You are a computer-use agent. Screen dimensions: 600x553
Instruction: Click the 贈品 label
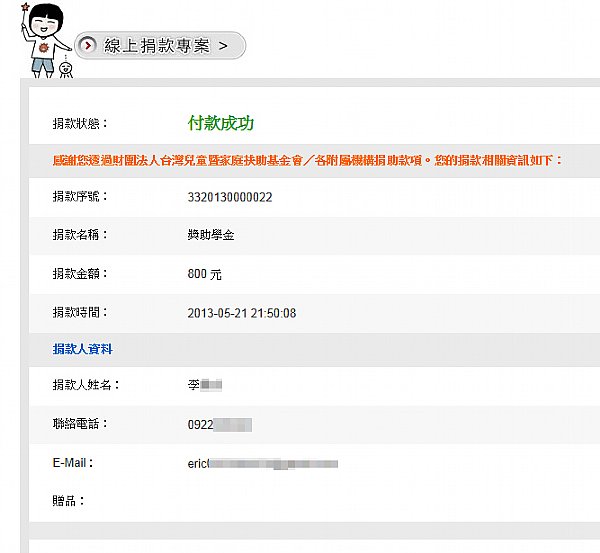point(68,500)
